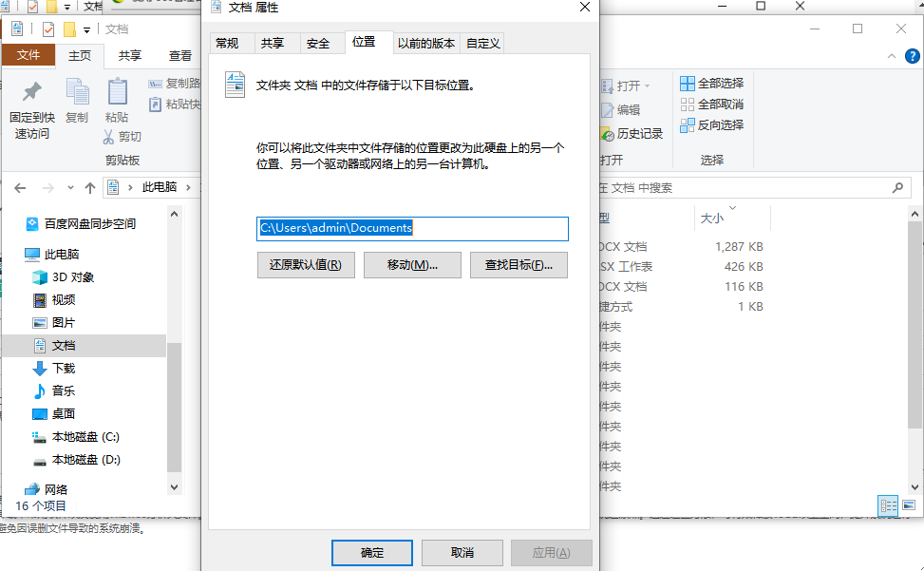Click 还原默认值(R) to restore defaults
Viewport: 924px width, 571px height.
(305, 264)
